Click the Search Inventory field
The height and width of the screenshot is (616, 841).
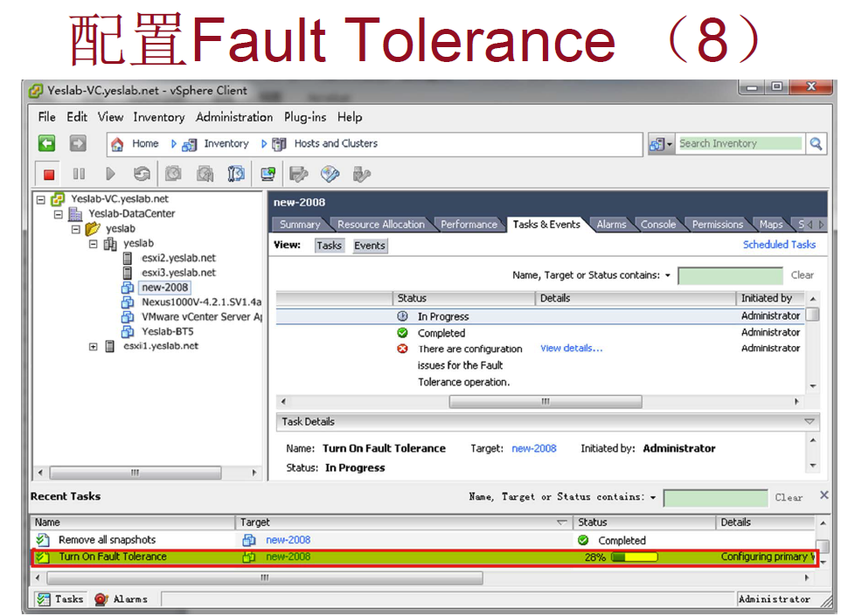(x=740, y=143)
